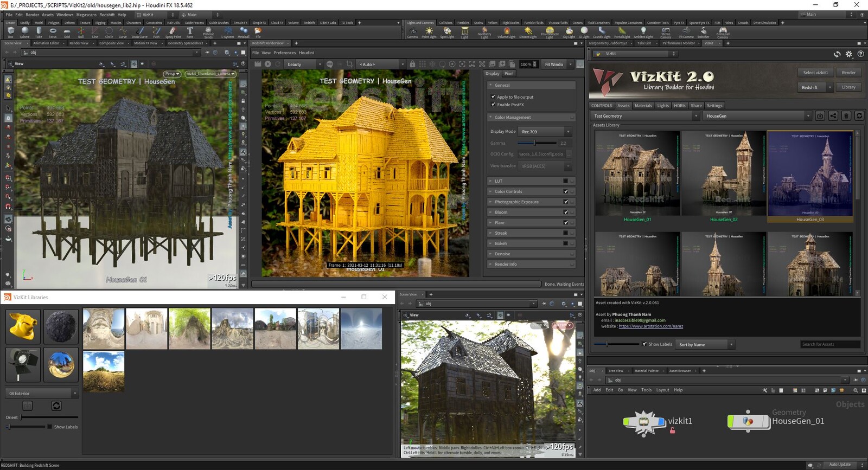Image resolution: width=868 pixels, height=470 pixels.
Task: Open the Redshift menu in menu bar
Action: pyautogui.click(x=107, y=15)
